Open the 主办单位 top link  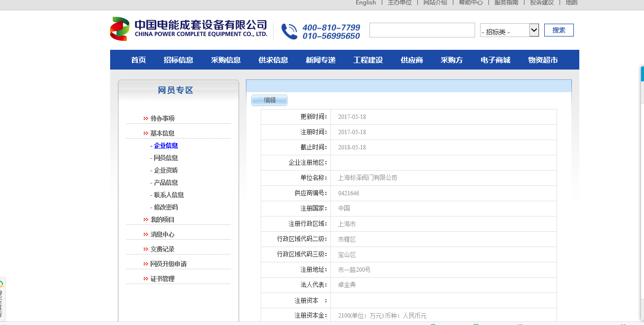tap(400, 2)
